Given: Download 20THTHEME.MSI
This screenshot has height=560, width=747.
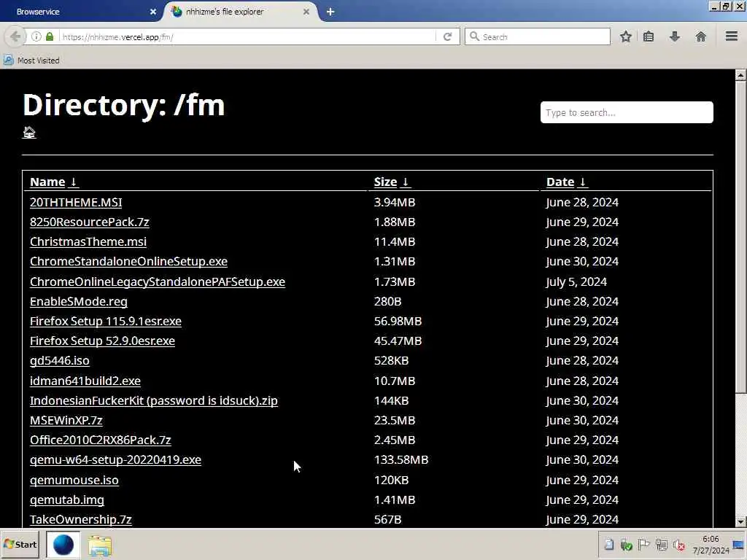Looking at the screenshot, I should (x=76, y=203).
